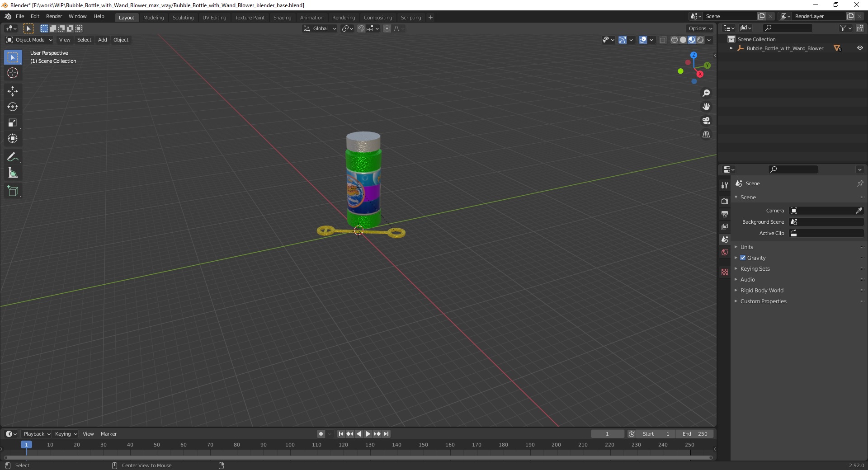Click the camera eyedropper icon

[x=859, y=211]
